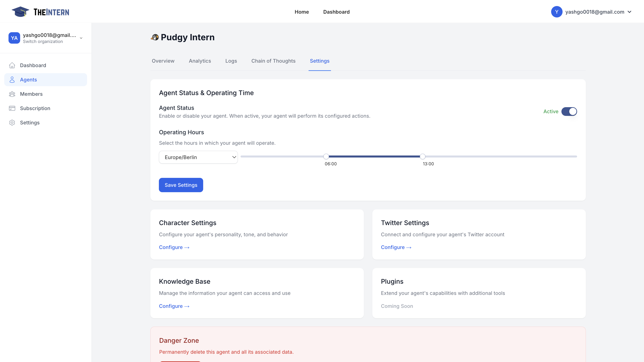644x362 pixels.
Task: Disable the Active agent status toggle
Action: click(x=569, y=111)
